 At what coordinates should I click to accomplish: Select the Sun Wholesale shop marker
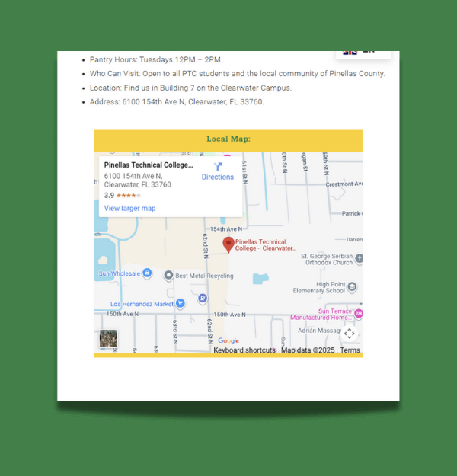[148, 273]
